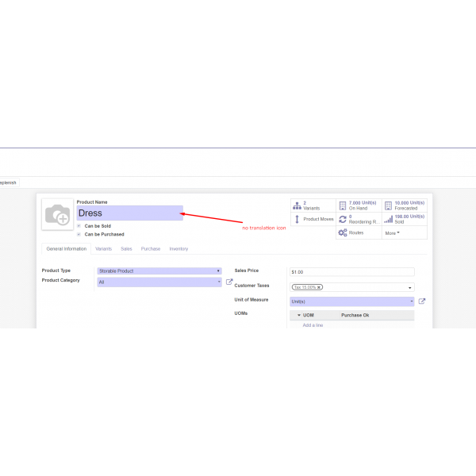Toggle the Can be Purchased checkbox
This screenshot has height=476, width=476.
79,235
